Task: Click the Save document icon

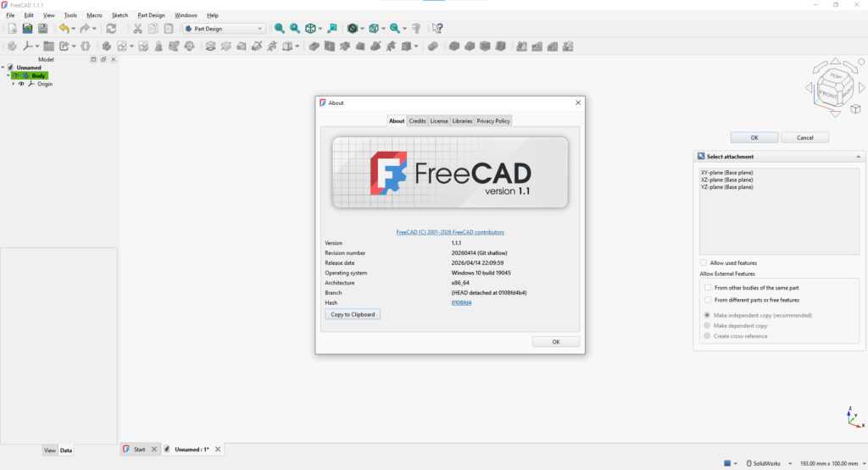Action: (x=42, y=29)
